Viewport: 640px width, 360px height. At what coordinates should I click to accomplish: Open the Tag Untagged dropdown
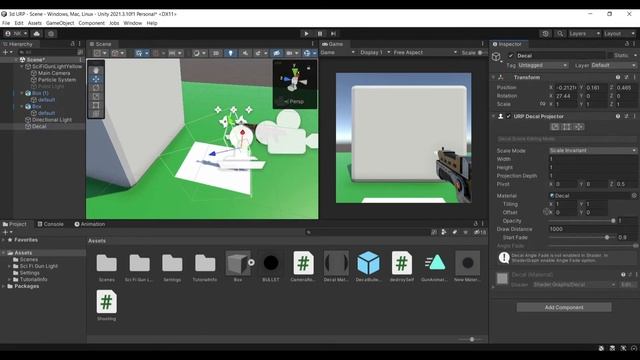point(542,65)
